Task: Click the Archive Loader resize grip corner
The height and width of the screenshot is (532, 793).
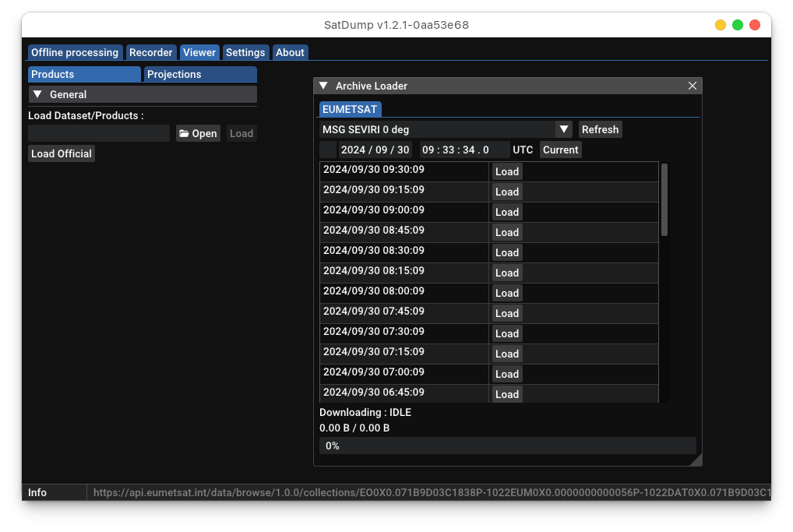Action: tap(696, 460)
